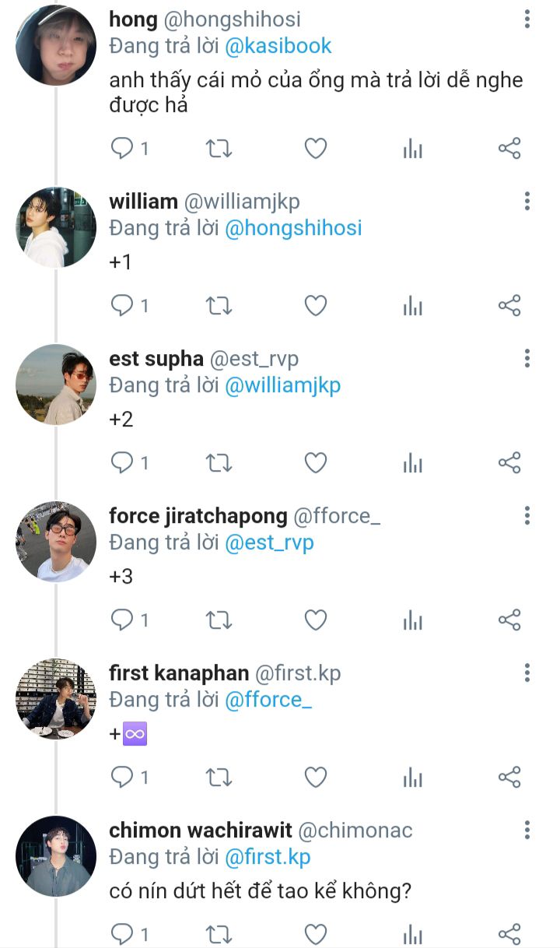This screenshot has width=560, height=948.
Task: Expand options menu for est supha's reply
Action: coord(527,358)
